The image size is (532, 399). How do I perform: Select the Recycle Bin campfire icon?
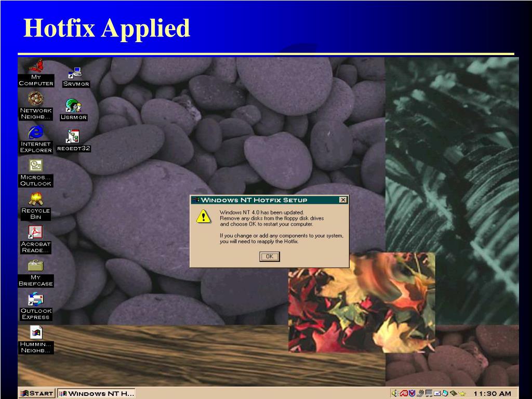(36, 206)
